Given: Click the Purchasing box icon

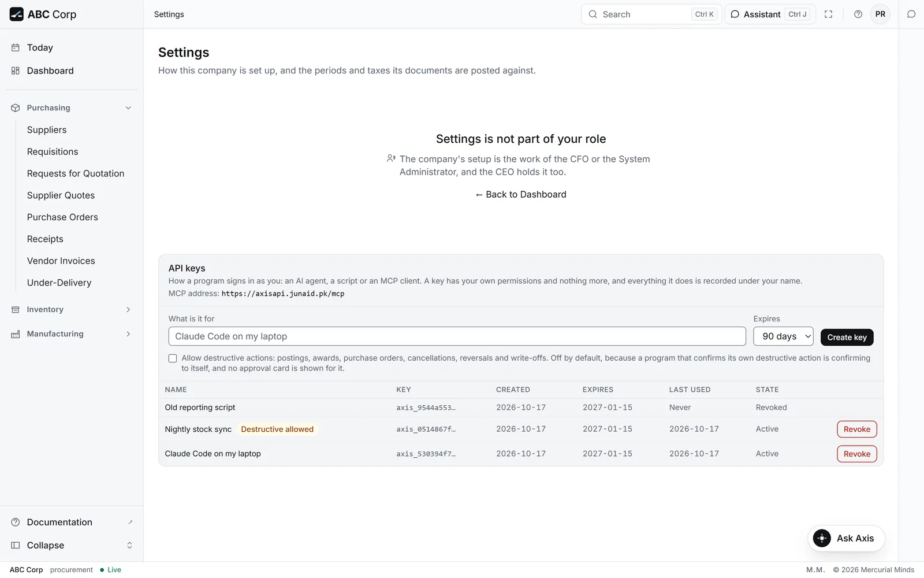Looking at the screenshot, I should pos(16,108).
